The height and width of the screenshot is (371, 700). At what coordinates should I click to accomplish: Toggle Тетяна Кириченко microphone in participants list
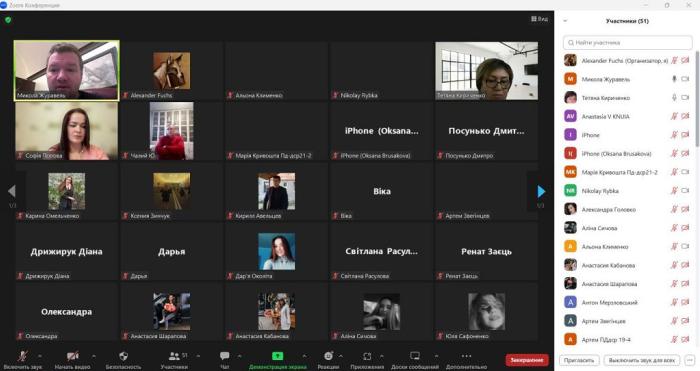[675, 97]
